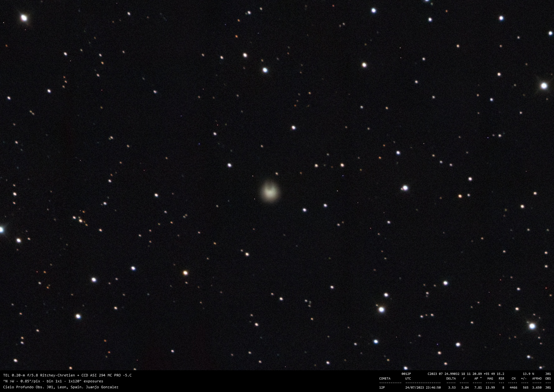Screen dimensions: 554x392
Task: Select the 12P comet name value
Action: (x=382, y=388)
